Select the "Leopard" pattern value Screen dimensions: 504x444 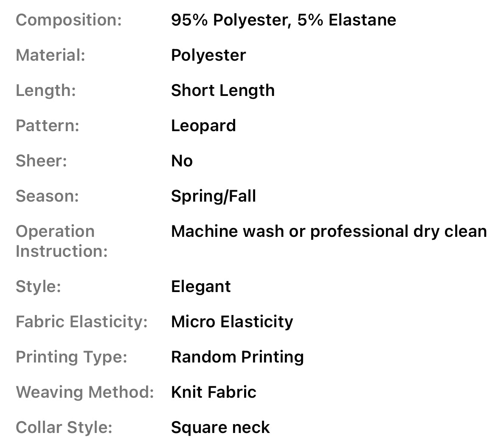203,126
